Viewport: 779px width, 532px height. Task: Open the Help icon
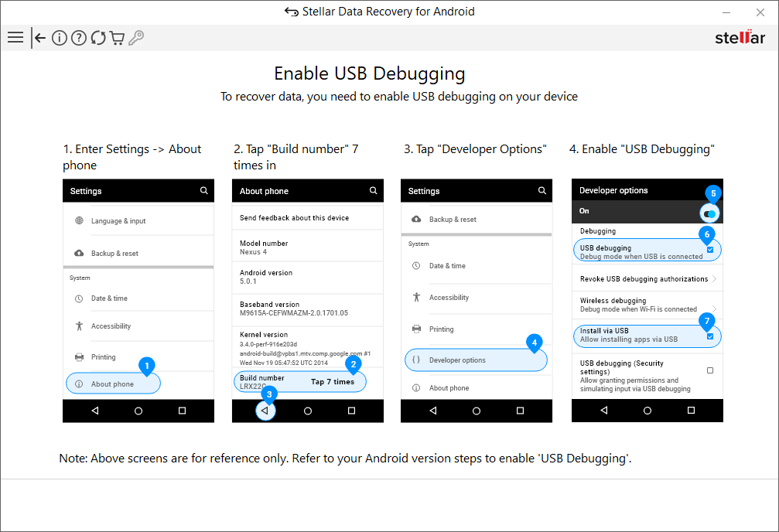click(x=78, y=37)
